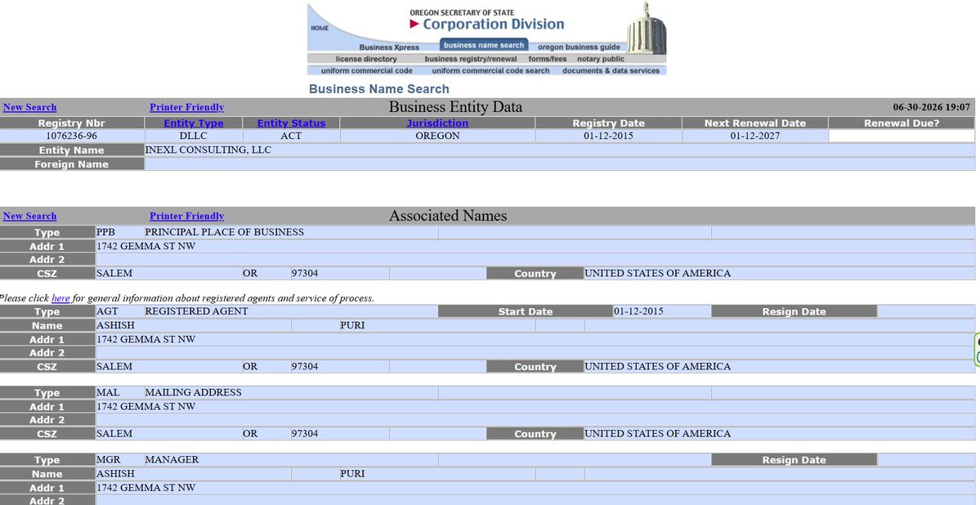Screen dimensions: 980x505
Task: Click the Business Name Search heading
Action: [378, 89]
